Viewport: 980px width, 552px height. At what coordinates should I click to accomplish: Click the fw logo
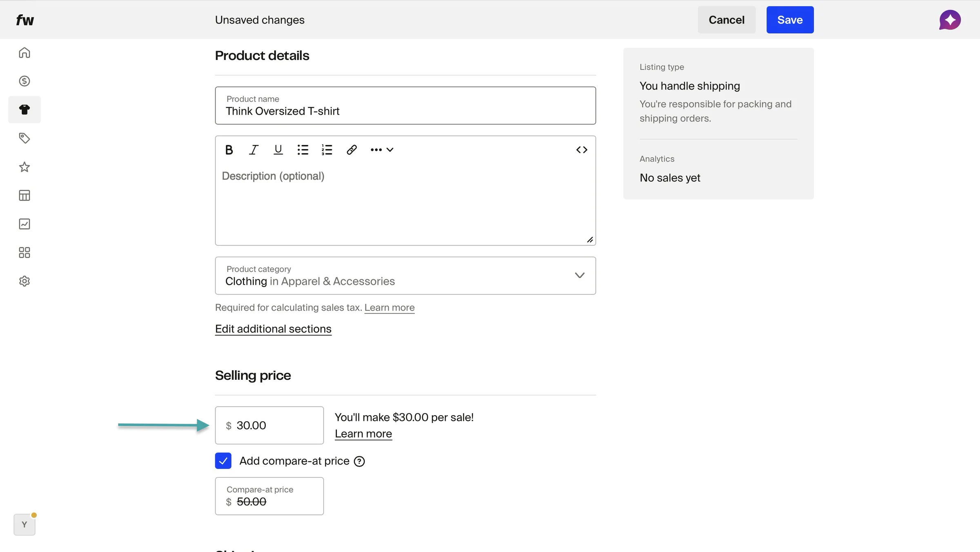25,20
